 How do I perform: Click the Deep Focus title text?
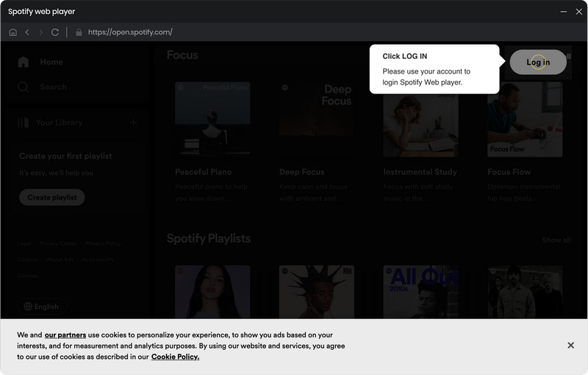click(x=302, y=172)
